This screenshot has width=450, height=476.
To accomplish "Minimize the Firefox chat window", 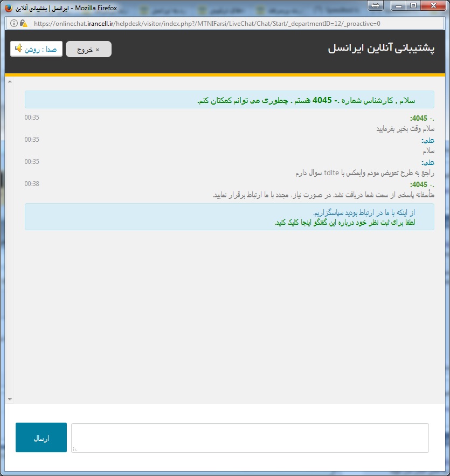I will coord(399,5).
